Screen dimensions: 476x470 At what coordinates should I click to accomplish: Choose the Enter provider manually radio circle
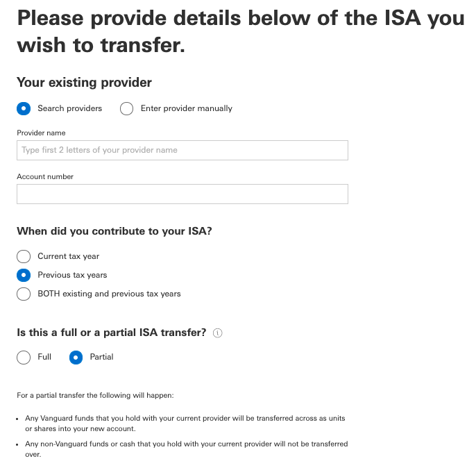[x=127, y=108]
